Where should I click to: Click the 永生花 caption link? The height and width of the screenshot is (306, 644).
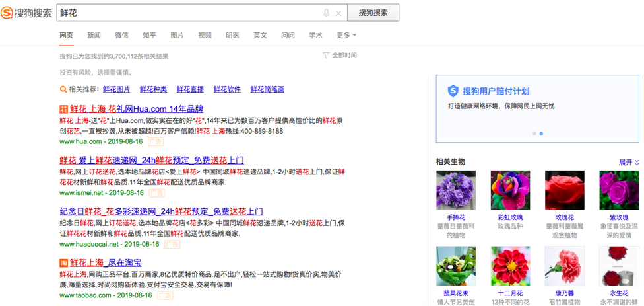(619, 293)
